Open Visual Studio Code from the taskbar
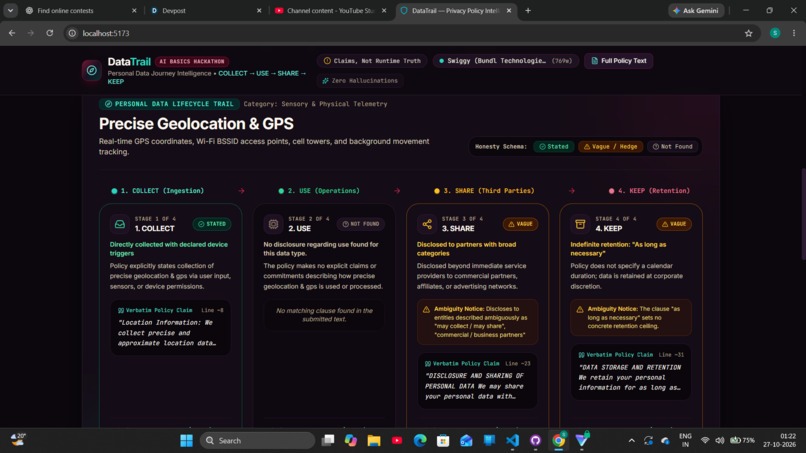806x453 pixels. 512,441
